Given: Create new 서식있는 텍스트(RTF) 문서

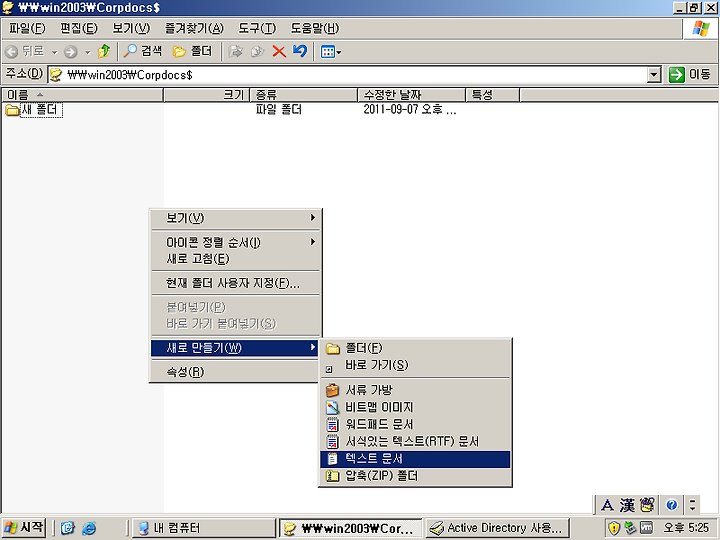Looking at the screenshot, I should (x=416, y=442).
